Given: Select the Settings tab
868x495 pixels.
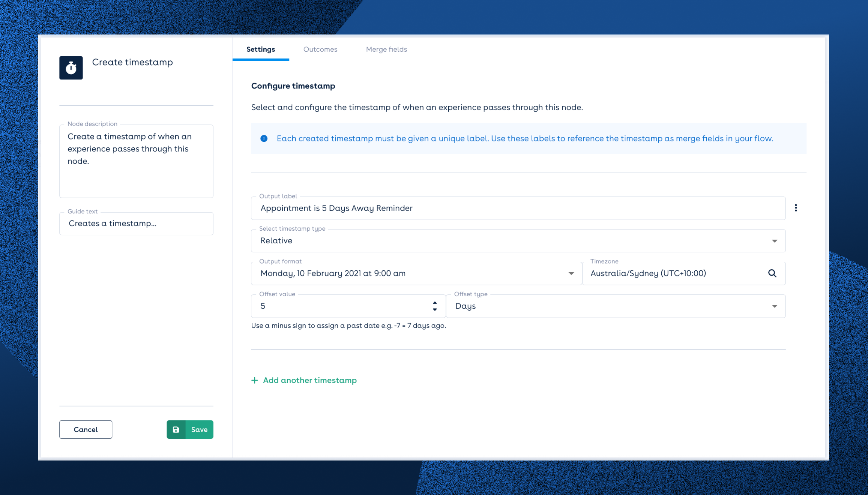Looking at the screenshot, I should [260, 49].
